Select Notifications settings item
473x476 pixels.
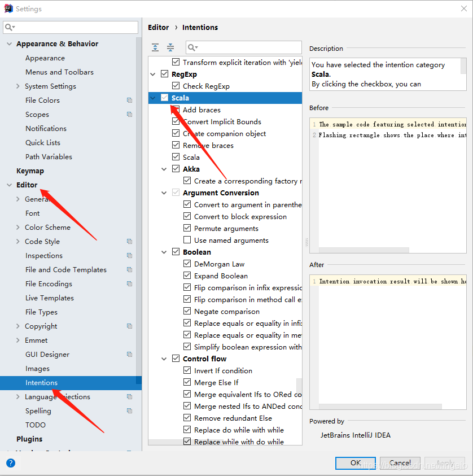[x=46, y=128]
